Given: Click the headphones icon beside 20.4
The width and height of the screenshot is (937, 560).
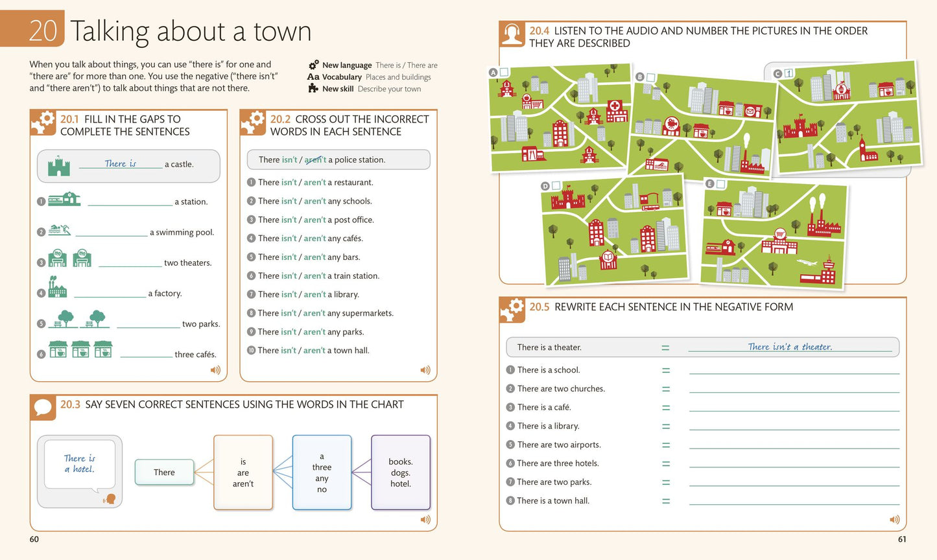Looking at the screenshot, I should point(512,34).
